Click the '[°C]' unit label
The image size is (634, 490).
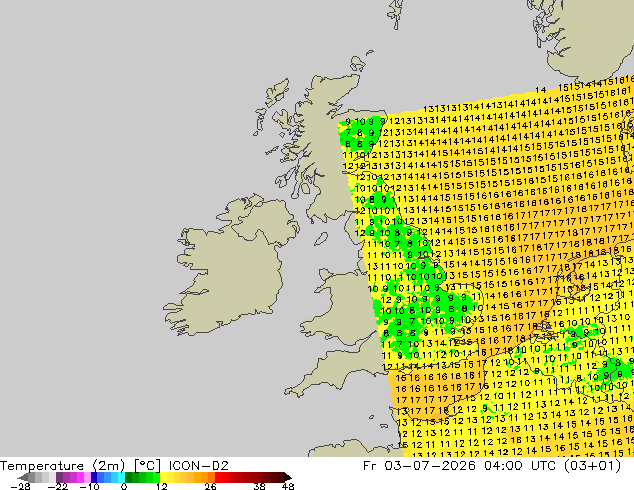coord(147,465)
